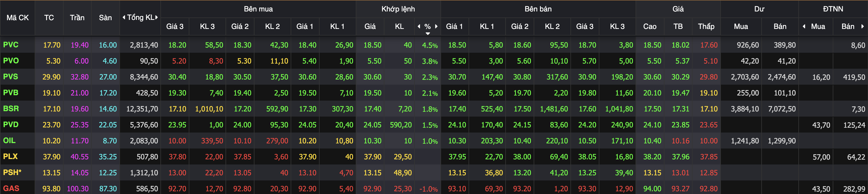Click the Sàn column header
This screenshot has width=868, height=194.
pos(105,17)
